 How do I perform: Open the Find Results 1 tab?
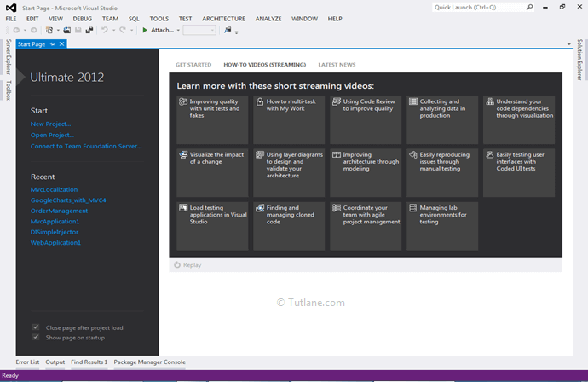click(89, 362)
